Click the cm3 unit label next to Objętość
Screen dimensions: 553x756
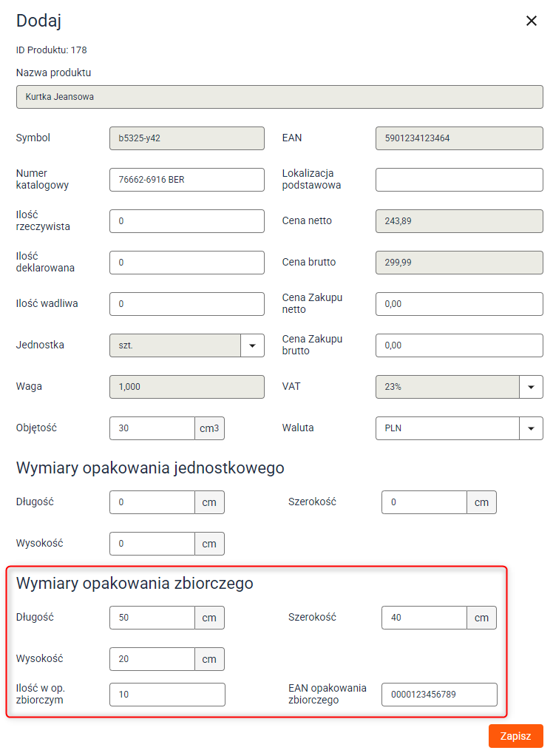pos(209,428)
